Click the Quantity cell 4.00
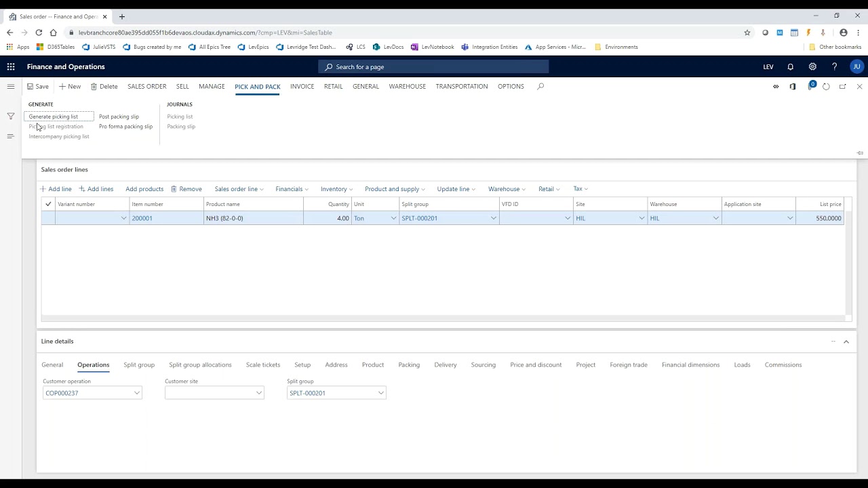The width and height of the screenshot is (868, 488). 327,218
